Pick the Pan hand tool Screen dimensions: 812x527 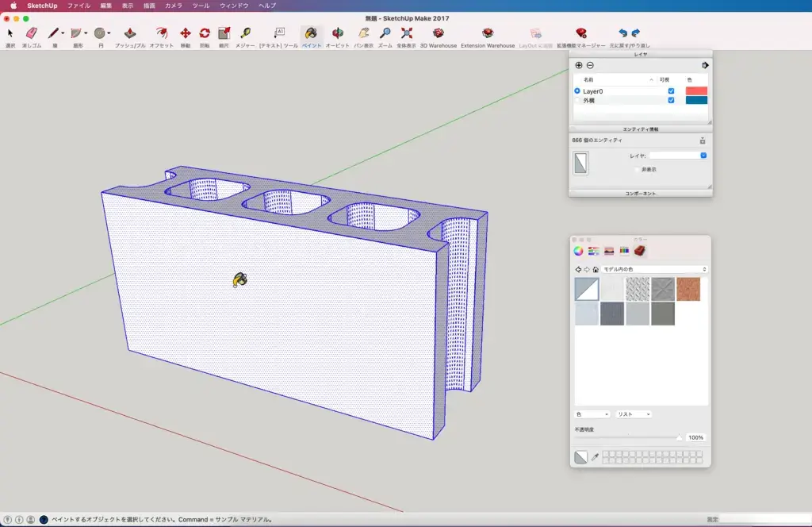[363, 33]
